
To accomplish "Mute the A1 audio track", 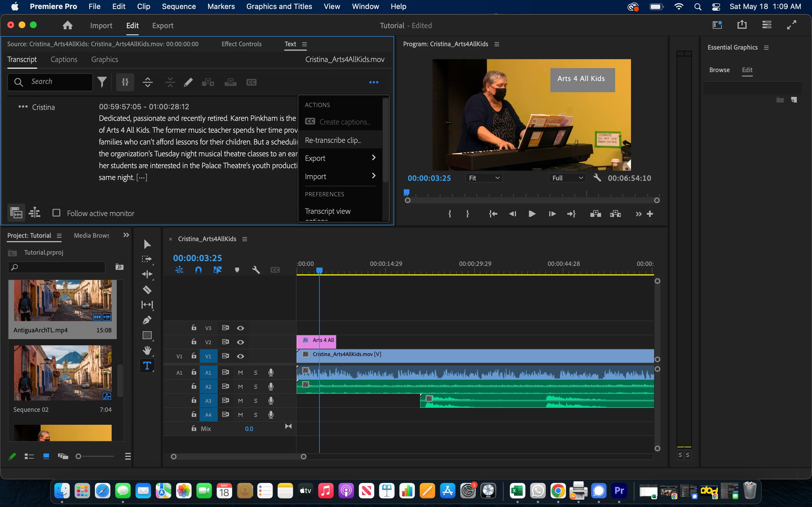I will pos(240,373).
